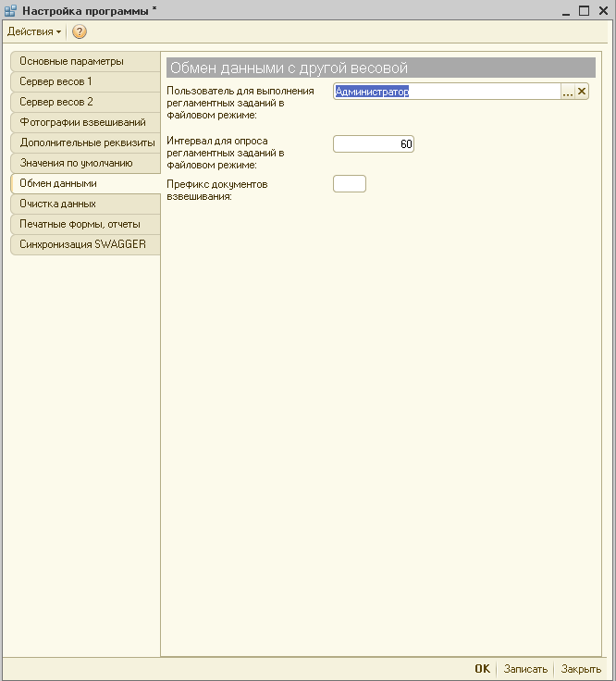
Task: Focus the Префикс документов взвешивания field
Action: click(349, 184)
